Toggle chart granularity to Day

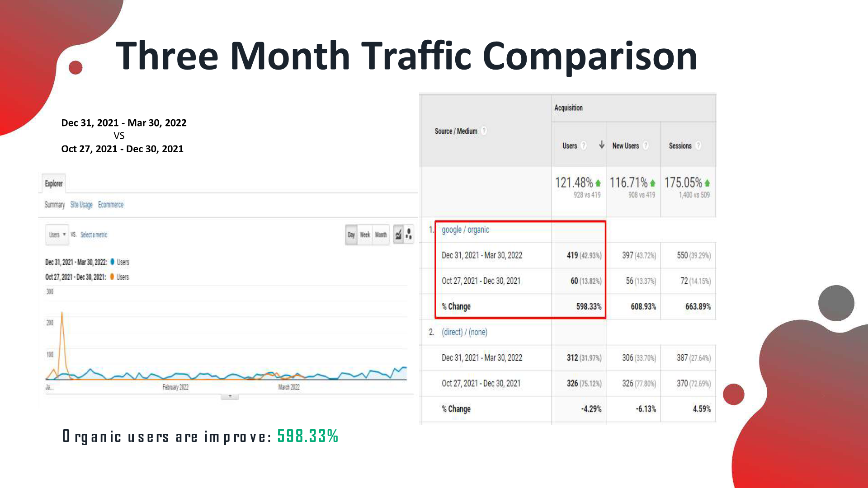pos(351,235)
